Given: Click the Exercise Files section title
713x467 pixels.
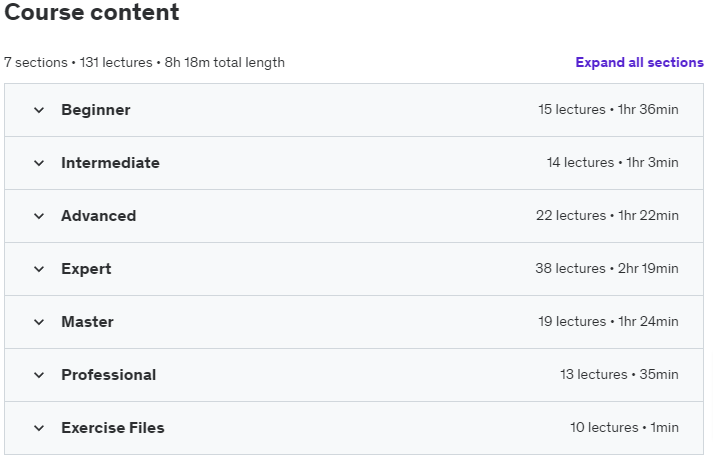Looking at the screenshot, I should point(113,427).
